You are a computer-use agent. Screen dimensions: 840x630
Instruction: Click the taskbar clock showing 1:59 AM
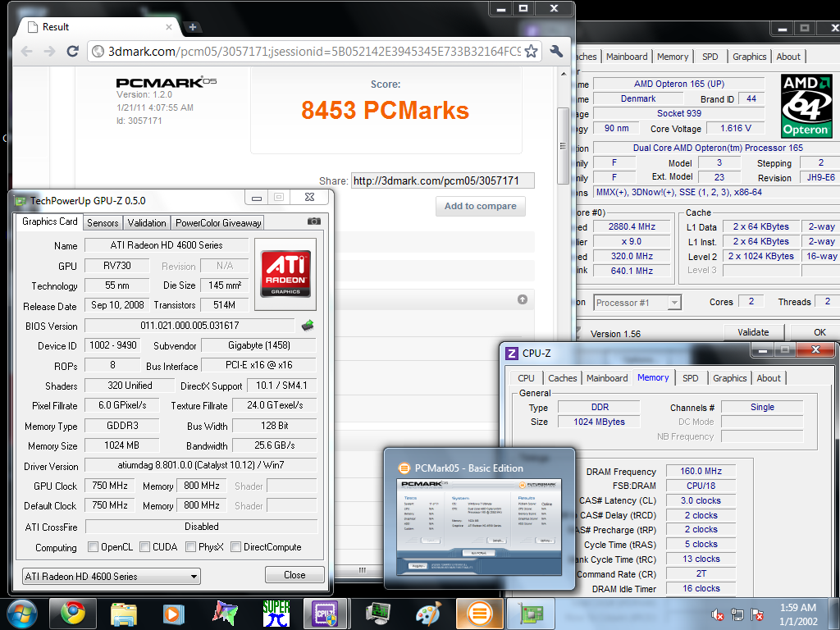[x=797, y=614]
